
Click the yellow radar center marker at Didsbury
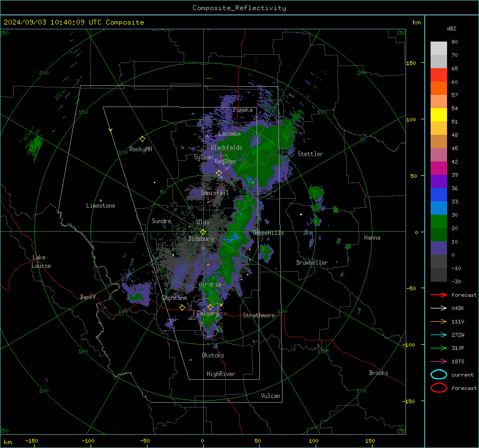click(203, 232)
